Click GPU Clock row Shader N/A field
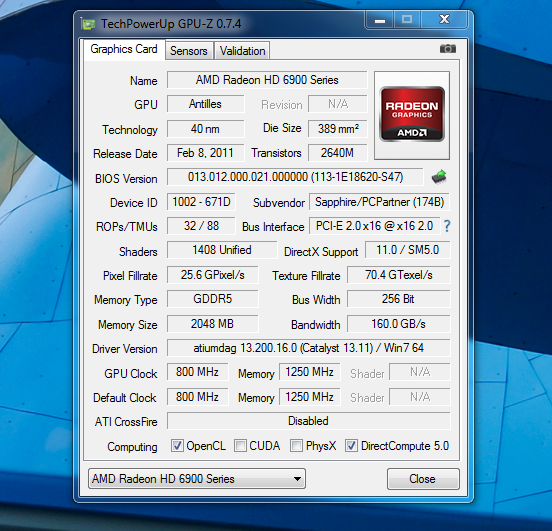 tap(420, 372)
